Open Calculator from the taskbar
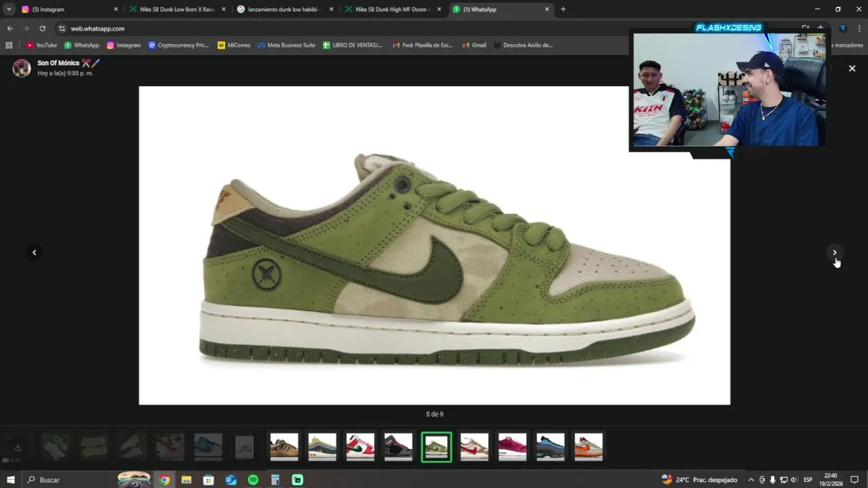Viewport: 868px width, 488px height. [275, 480]
